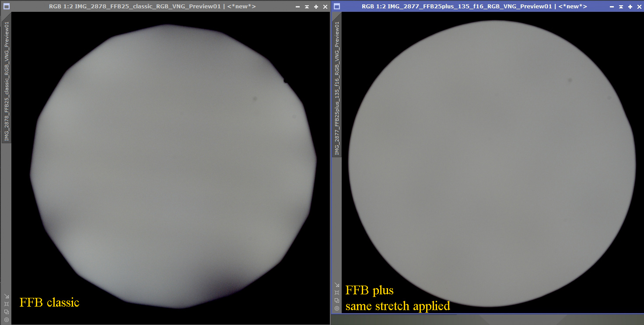Viewport: 644px width, 325px height.
Task: Open window menu icon of IMG_2878 classic window
Action: coord(6,7)
